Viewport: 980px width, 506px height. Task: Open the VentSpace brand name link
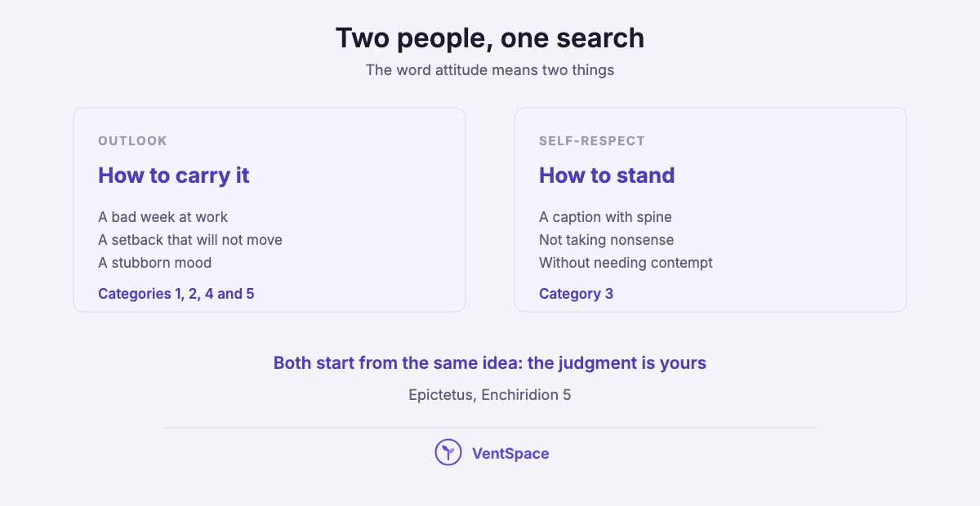(x=510, y=454)
